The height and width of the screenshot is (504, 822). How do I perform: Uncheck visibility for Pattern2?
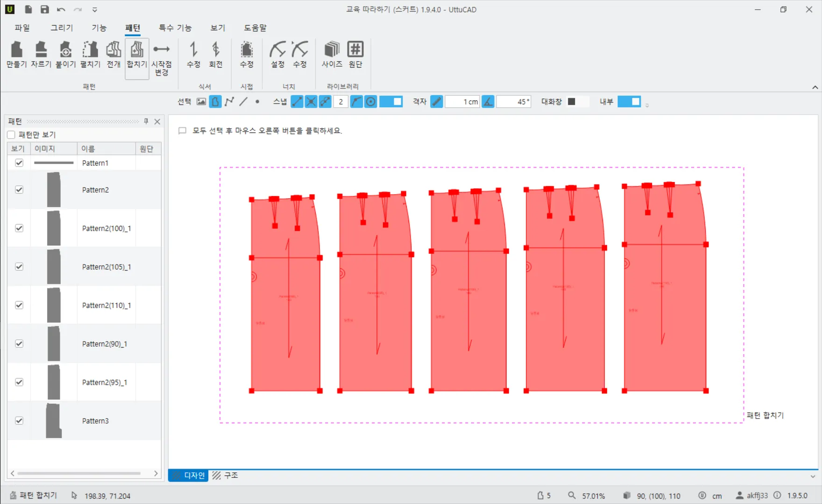[x=19, y=189]
